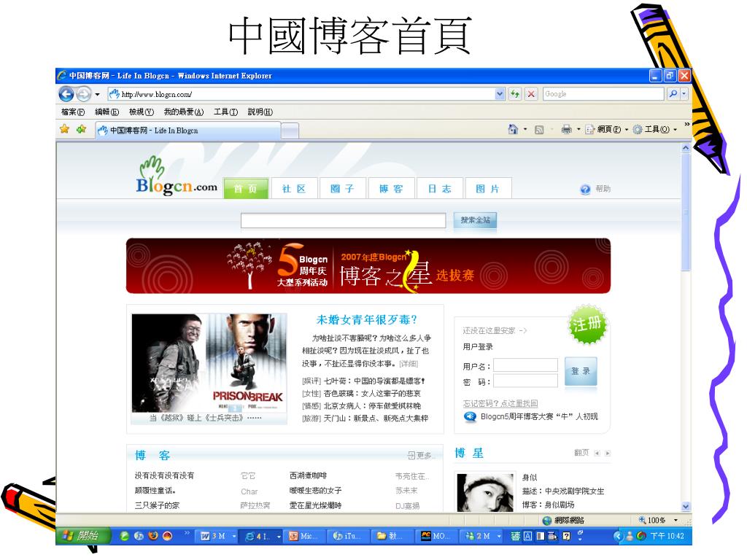Select the 博客 navigation tab
747x560 pixels.
coord(391,189)
